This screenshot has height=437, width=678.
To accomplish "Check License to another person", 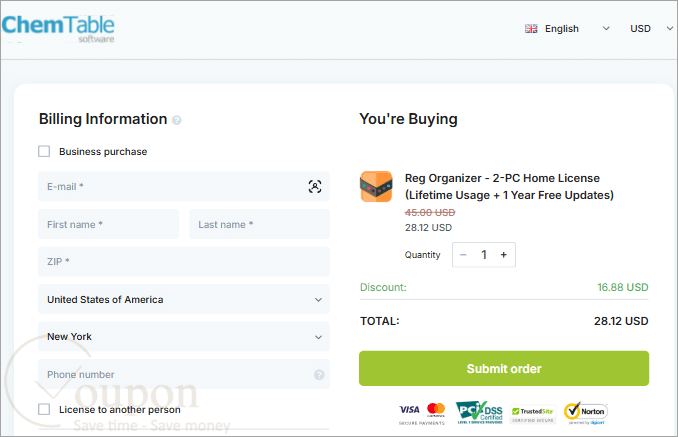I will (44, 409).
